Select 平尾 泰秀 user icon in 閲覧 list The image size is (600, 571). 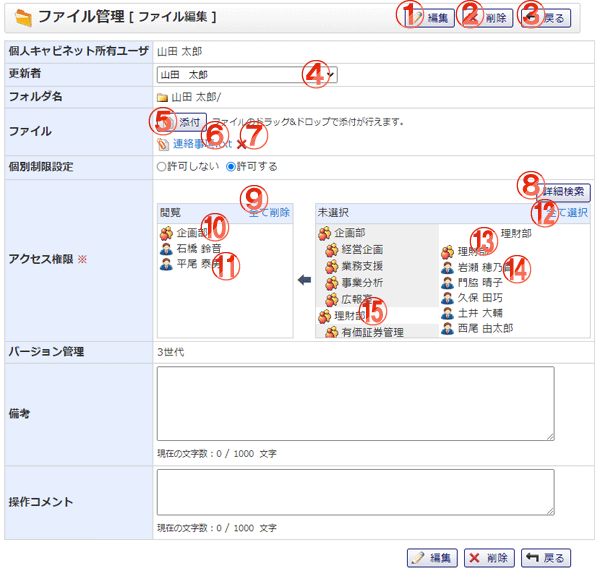[x=166, y=264]
